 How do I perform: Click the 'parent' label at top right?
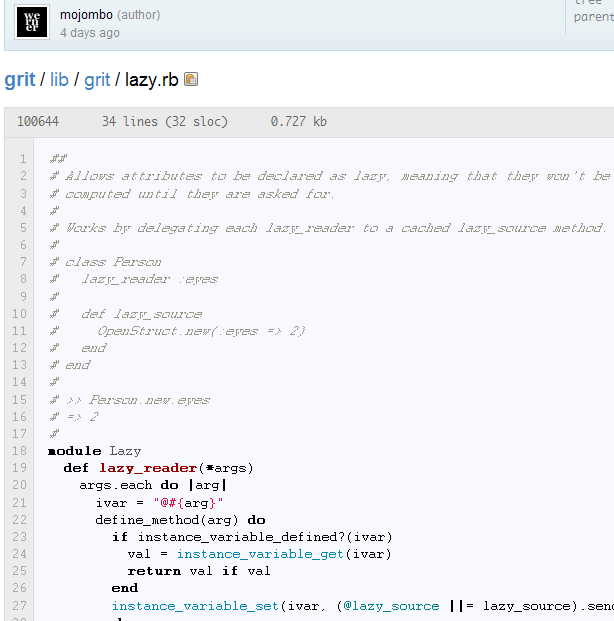click(593, 17)
